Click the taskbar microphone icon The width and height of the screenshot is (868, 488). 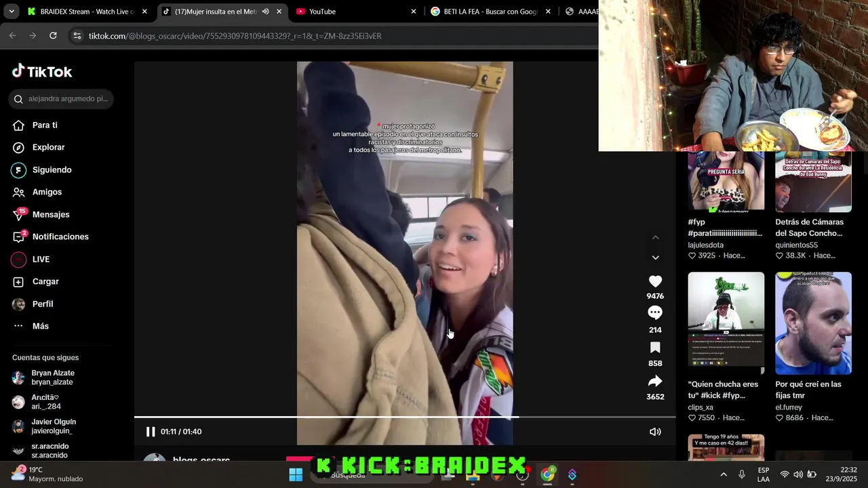coord(742,474)
